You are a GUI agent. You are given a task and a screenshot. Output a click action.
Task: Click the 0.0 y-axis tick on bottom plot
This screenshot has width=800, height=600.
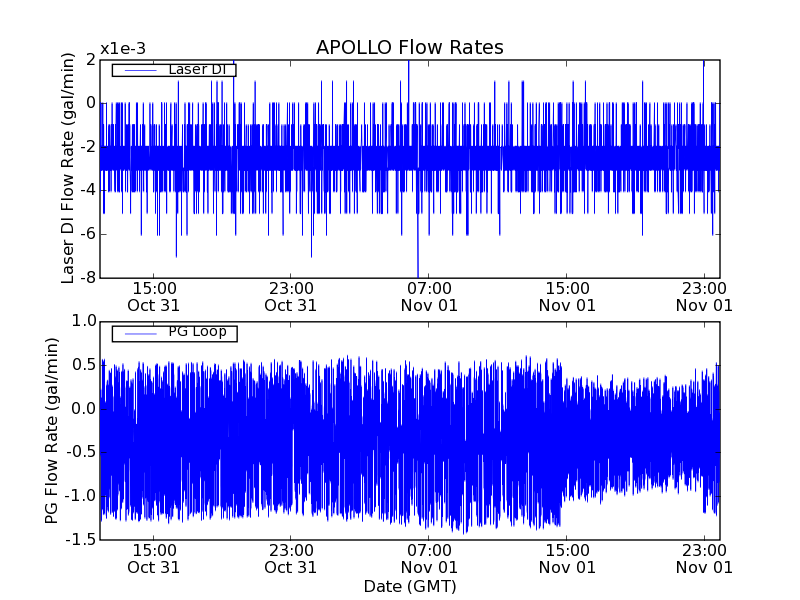pos(84,408)
